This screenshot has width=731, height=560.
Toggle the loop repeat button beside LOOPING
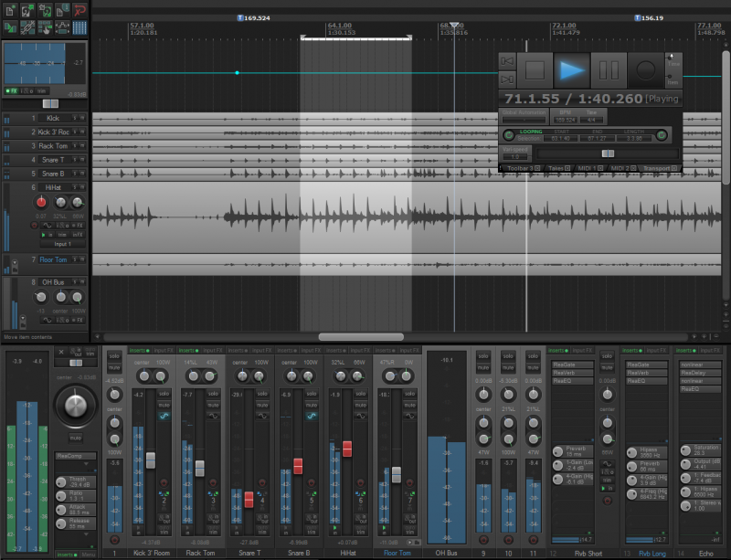click(509, 135)
